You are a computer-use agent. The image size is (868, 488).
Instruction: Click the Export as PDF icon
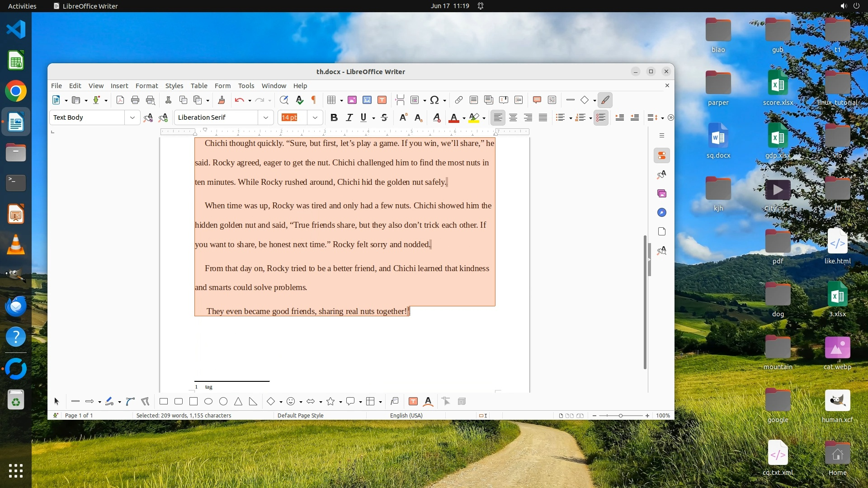(120, 100)
